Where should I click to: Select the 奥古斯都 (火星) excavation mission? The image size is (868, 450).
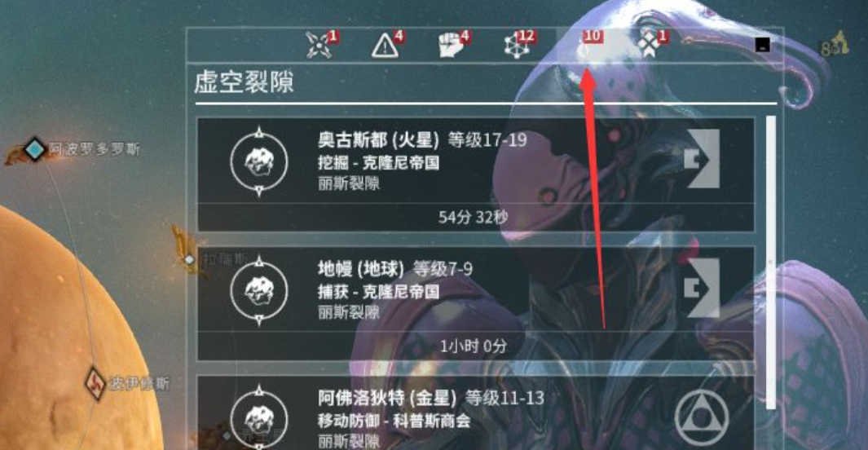point(475,174)
